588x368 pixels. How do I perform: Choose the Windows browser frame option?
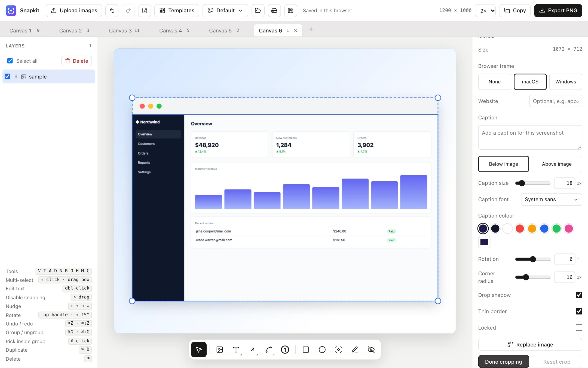(x=566, y=82)
